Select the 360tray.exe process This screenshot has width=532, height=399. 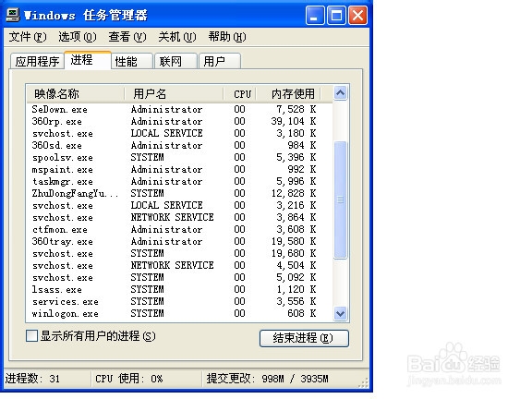[x=180, y=242]
